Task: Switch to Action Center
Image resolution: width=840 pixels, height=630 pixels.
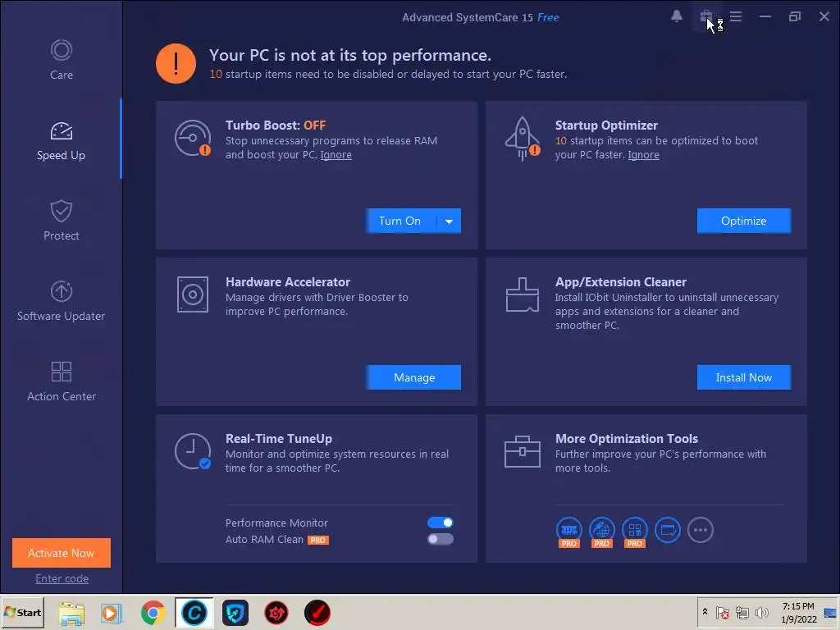Action: tap(61, 381)
